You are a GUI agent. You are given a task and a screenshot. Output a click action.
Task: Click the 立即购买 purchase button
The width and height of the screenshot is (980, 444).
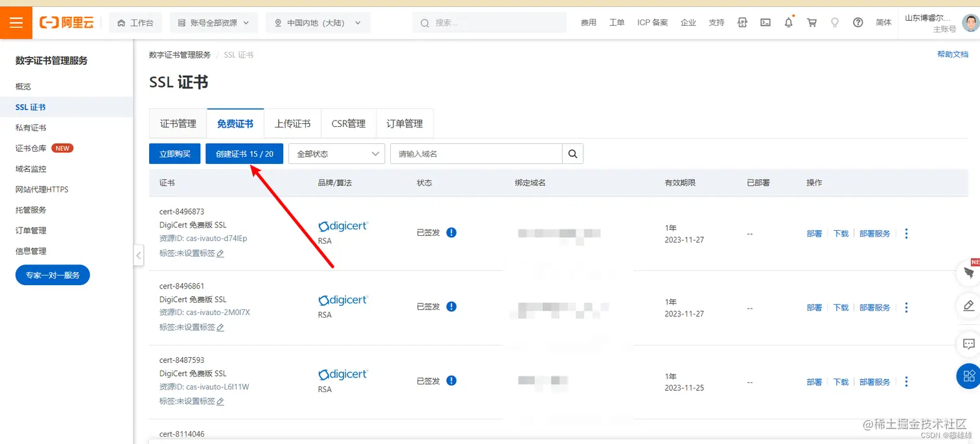coord(174,154)
